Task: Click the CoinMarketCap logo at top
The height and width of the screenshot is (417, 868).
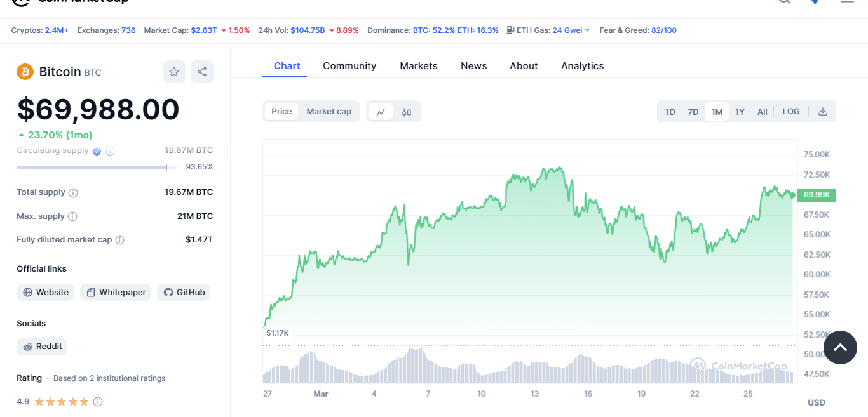Action: coord(70,2)
